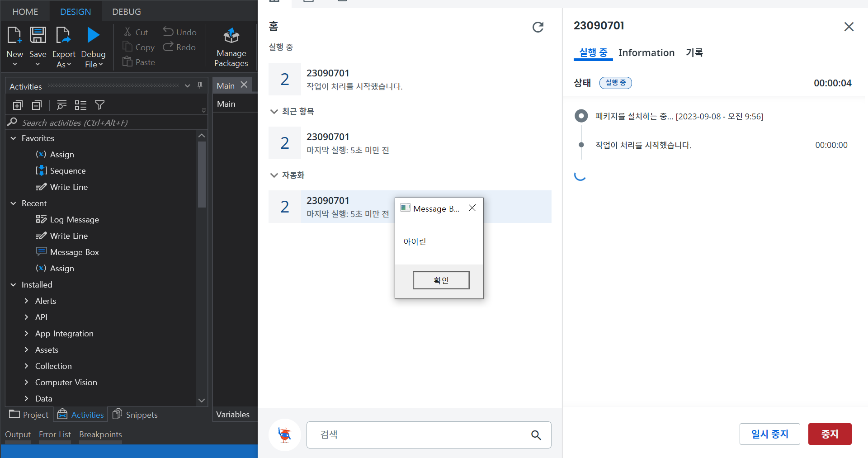Click the group-by list icon in Activities toolbar
This screenshot has width=868, height=458.
point(61,105)
